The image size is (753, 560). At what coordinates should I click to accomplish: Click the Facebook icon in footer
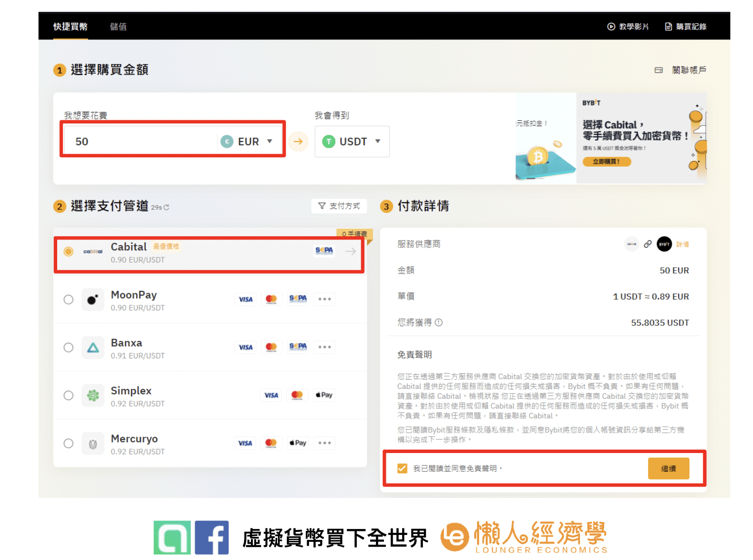pos(212,537)
